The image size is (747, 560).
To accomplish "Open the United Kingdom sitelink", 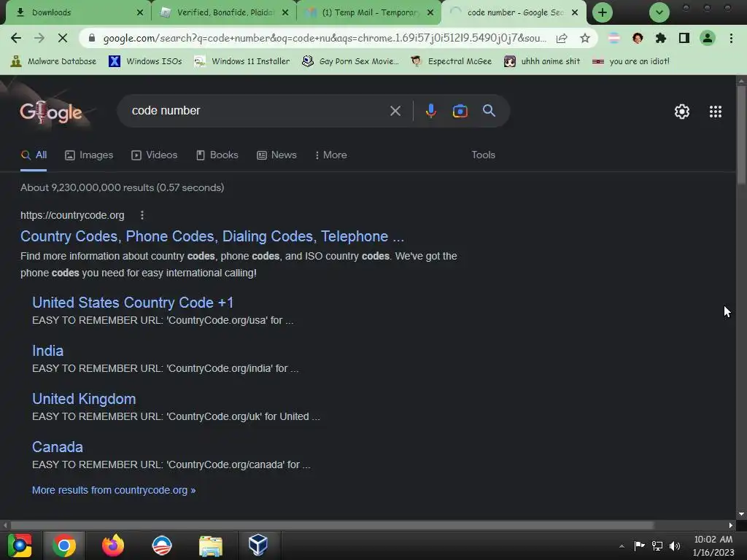I will click(x=84, y=399).
